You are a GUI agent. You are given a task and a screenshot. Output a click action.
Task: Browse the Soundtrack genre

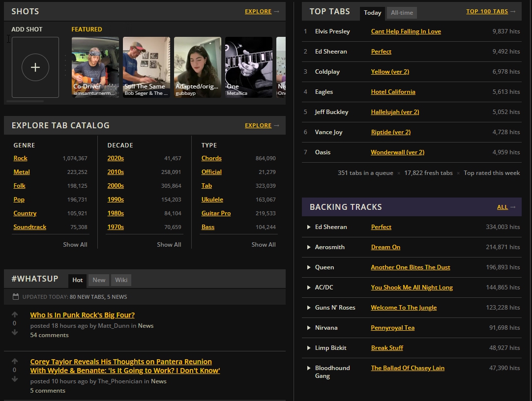click(30, 227)
